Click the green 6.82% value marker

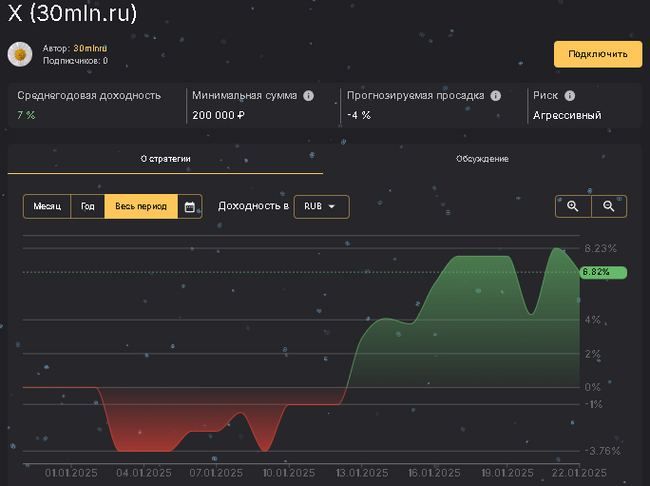[603, 272]
